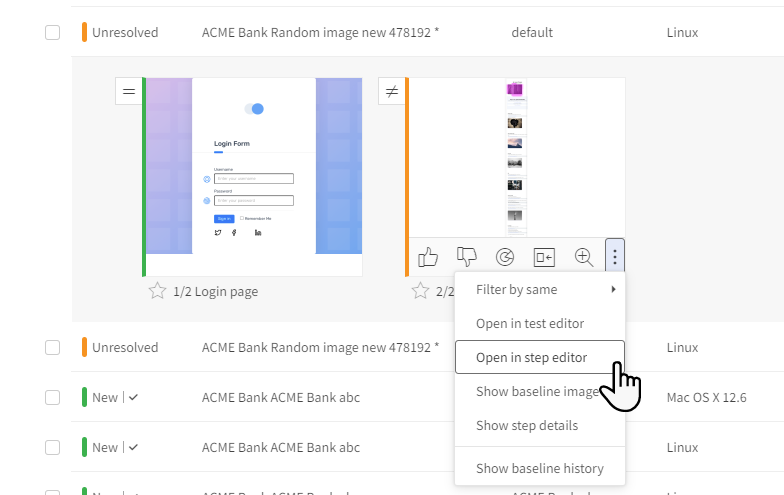Viewport: 784px width, 495px height.
Task: Reject the step with thumbs down icon
Action: click(466, 258)
